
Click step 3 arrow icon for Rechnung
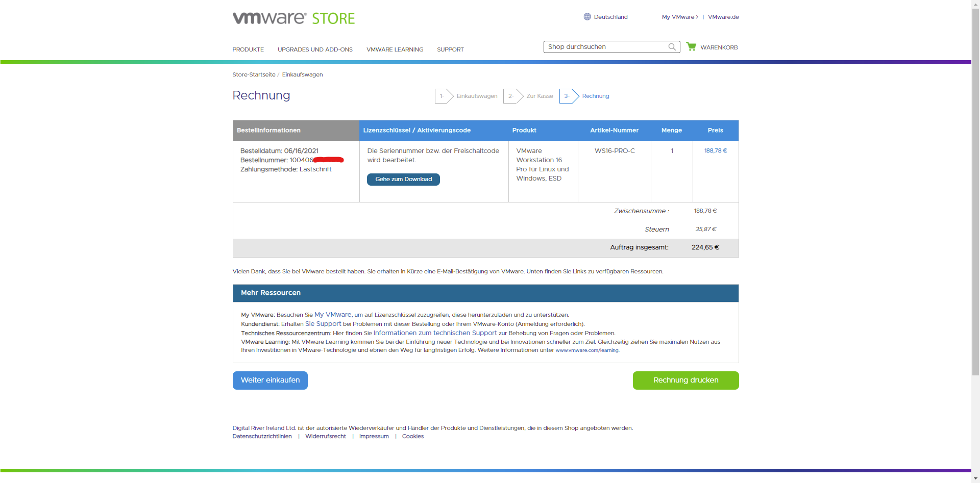(569, 96)
